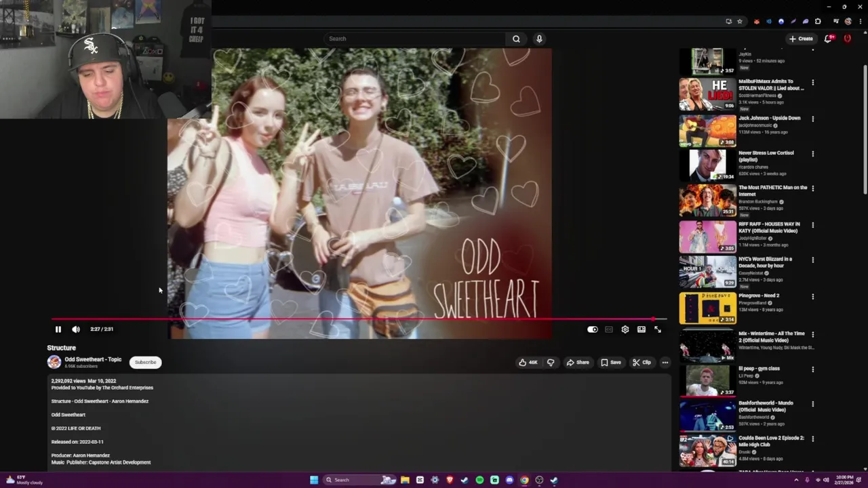This screenshot has width=868, height=488.
Task: Open Discord from the taskbar
Action: [x=509, y=480]
